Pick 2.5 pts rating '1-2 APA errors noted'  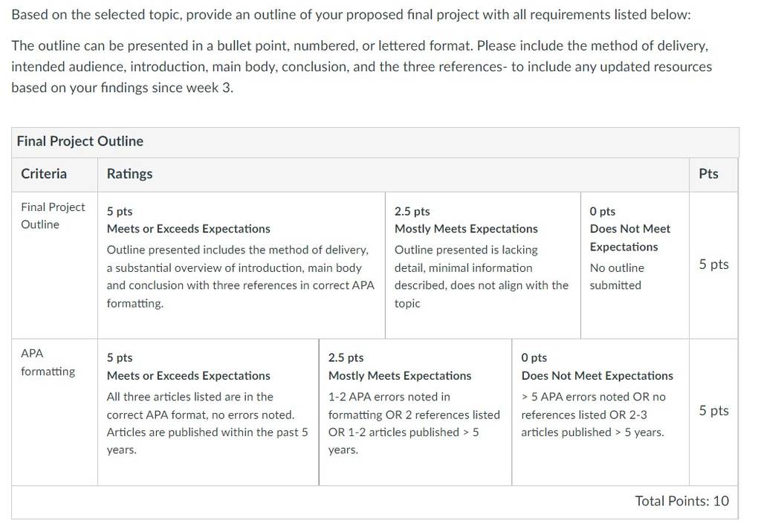[415, 412]
